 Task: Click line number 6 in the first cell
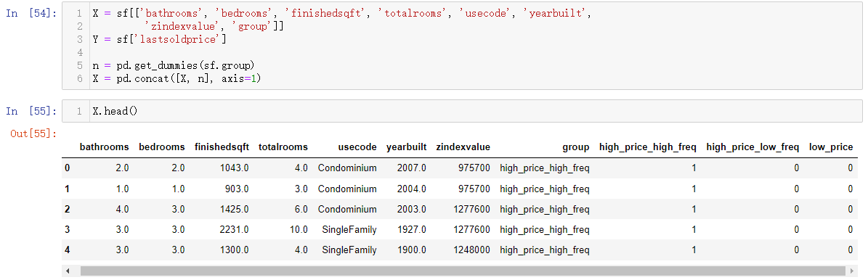pyautogui.click(x=81, y=79)
